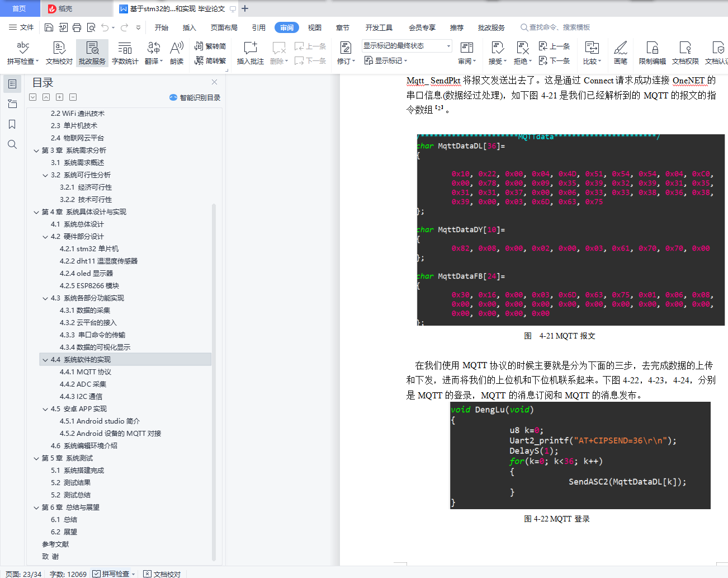Close the 目录 panel
728x578 pixels.
coord(214,82)
